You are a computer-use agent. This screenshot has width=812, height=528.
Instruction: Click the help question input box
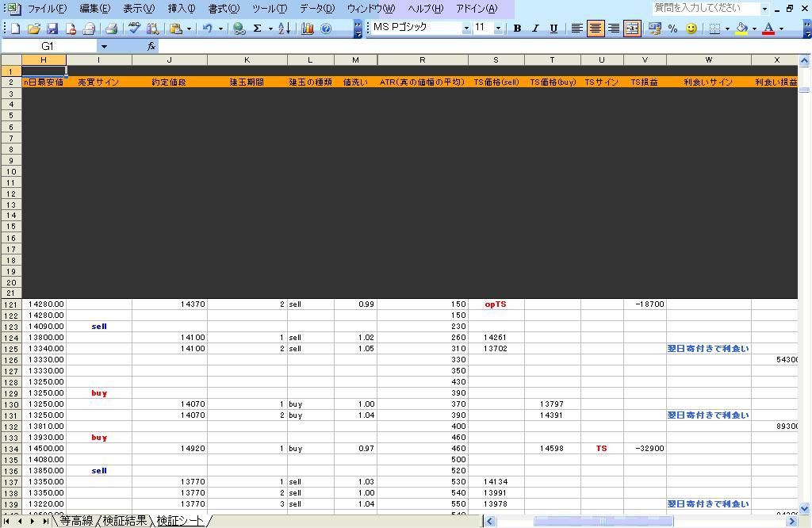(704, 8)
